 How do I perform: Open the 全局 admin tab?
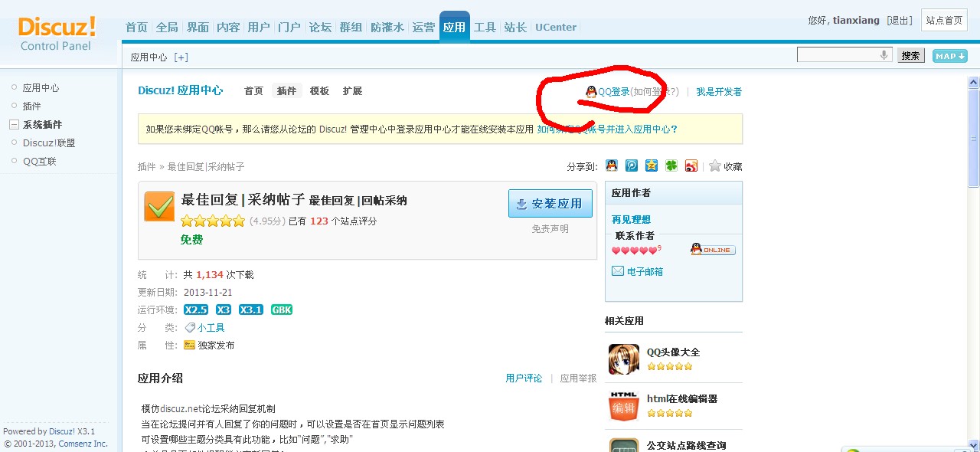[x=167, y=27]
